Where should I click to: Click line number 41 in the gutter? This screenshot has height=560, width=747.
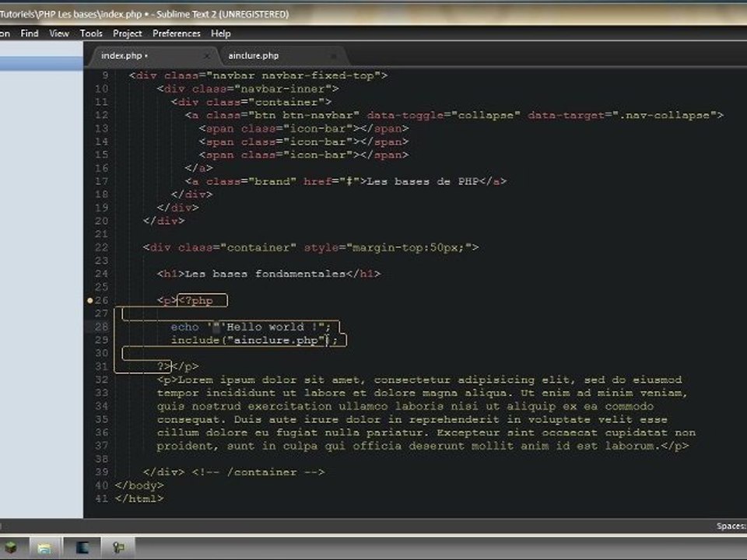pos(101,499)
